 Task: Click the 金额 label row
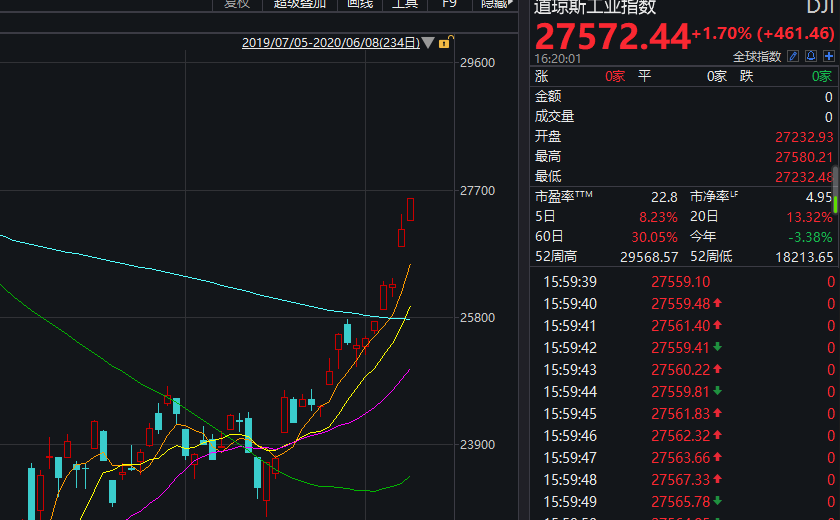click(684, 96)
